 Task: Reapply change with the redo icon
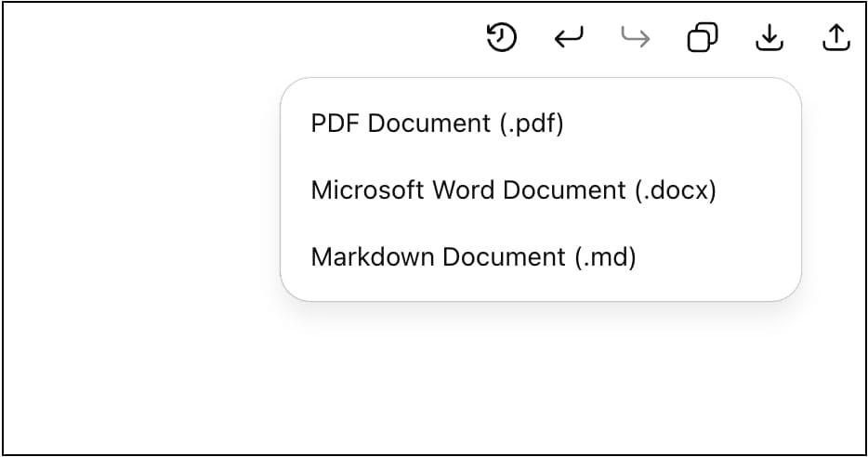[636, 38]
